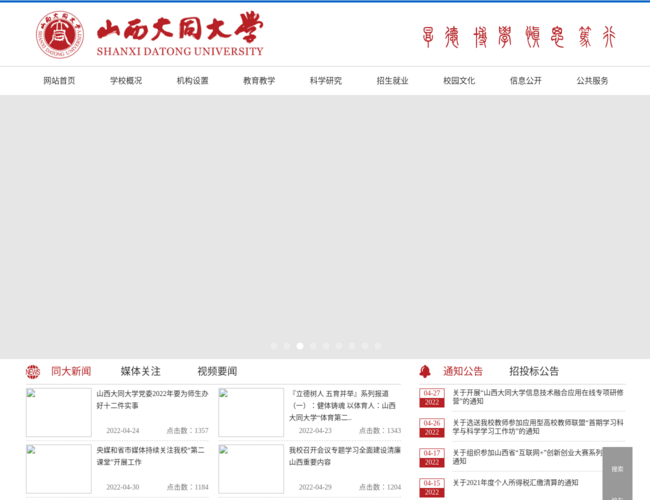This screenshot has height=500, width=650.
Task: Click the 04-27 2022 date badge
Action: pos(432,398)
